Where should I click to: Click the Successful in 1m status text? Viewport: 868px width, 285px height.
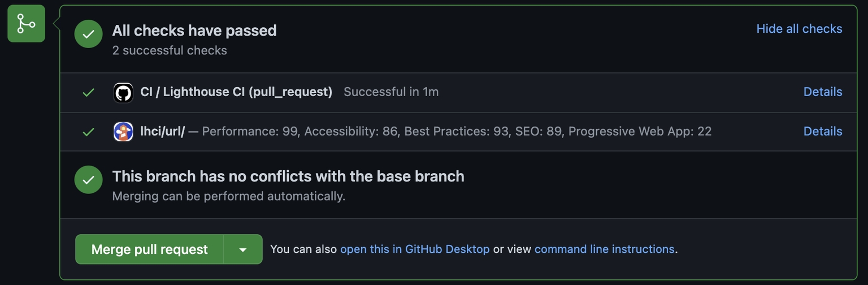pos(391,92)
